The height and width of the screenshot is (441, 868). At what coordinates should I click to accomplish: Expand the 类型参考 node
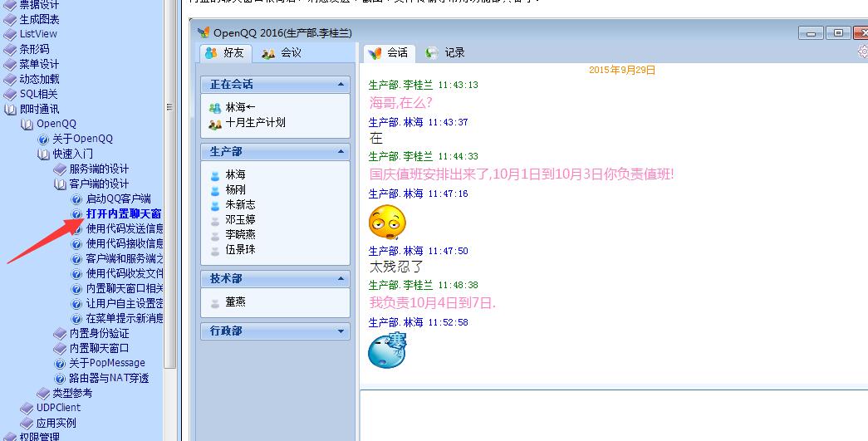[x=72, y=393]
